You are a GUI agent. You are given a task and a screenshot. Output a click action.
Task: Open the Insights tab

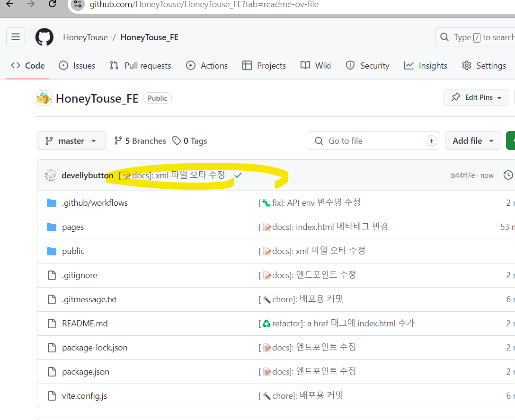click(x=426, y=66)
